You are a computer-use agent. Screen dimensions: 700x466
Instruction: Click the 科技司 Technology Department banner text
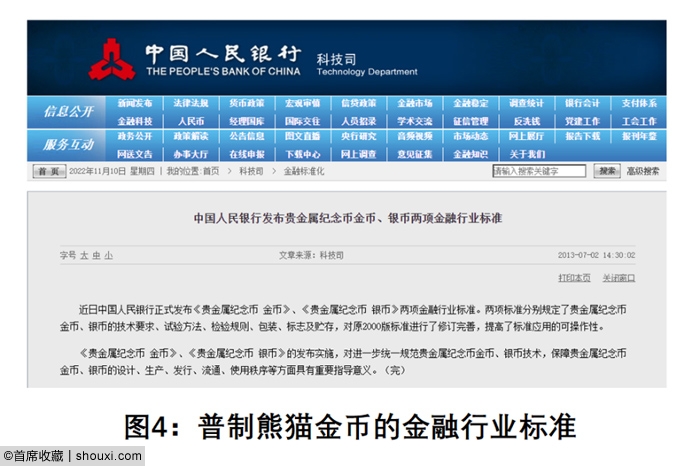(x=367, y=65)
